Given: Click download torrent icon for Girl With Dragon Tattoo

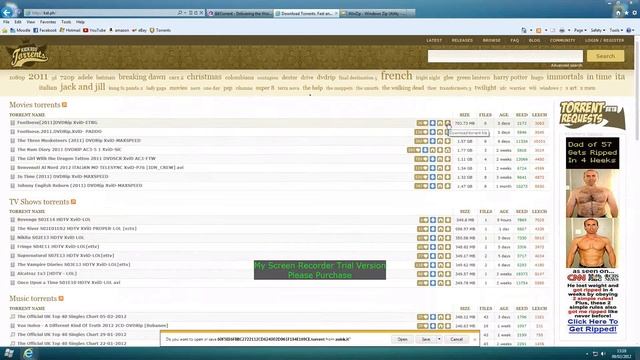Looking at the screenshot, I should [x=448, y=159].
